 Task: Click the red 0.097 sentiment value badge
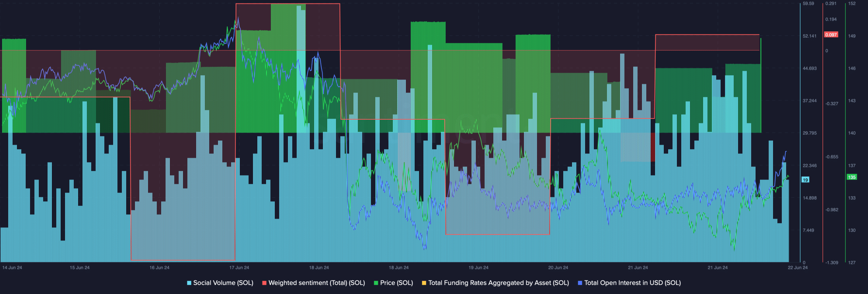tap(831, 35)
